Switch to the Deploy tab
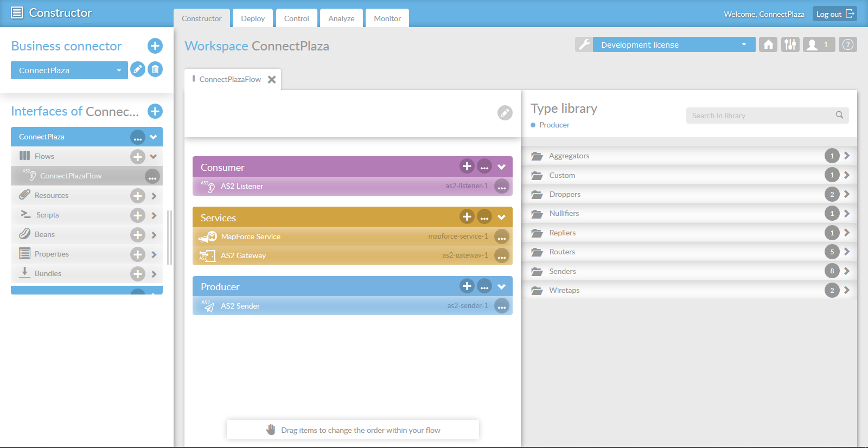 click(x=253, y=18)
